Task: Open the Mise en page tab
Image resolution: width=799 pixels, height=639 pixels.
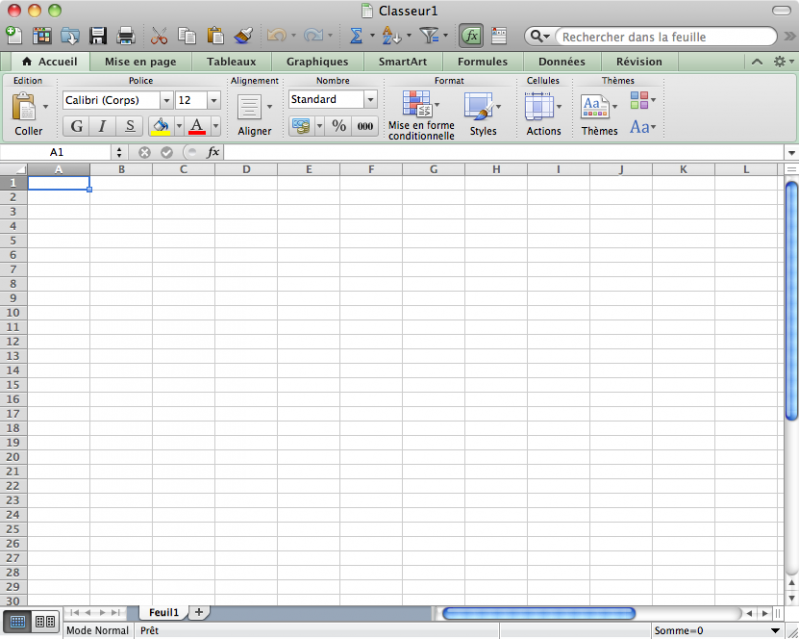Action: pos(140,61)
